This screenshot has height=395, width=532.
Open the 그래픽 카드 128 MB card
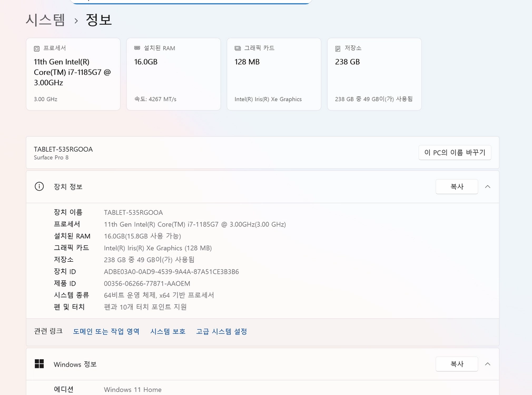[274, 74]
